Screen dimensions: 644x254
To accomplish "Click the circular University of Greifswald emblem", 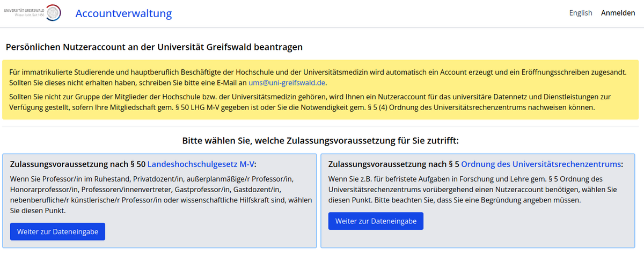I will [x=53, y=12].
